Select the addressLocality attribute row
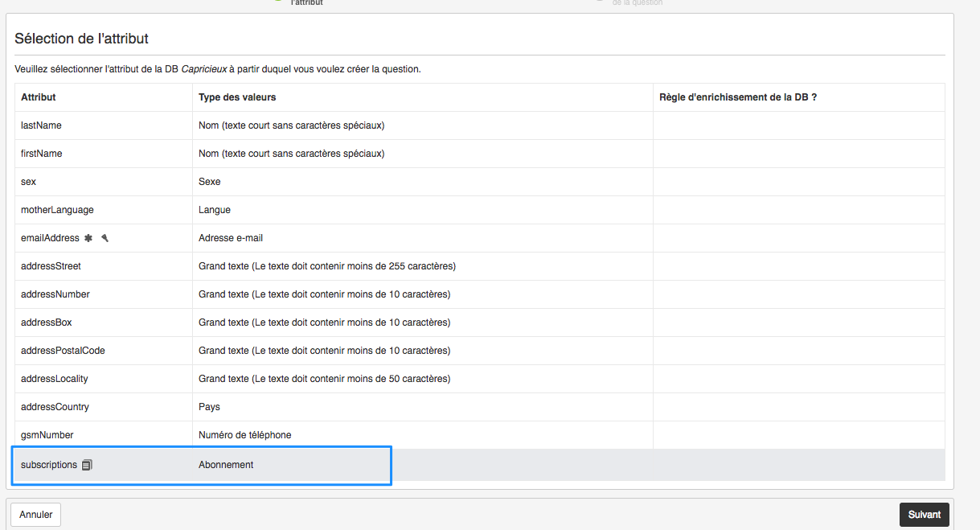The image size is (980, 530). tap(103, 378)
